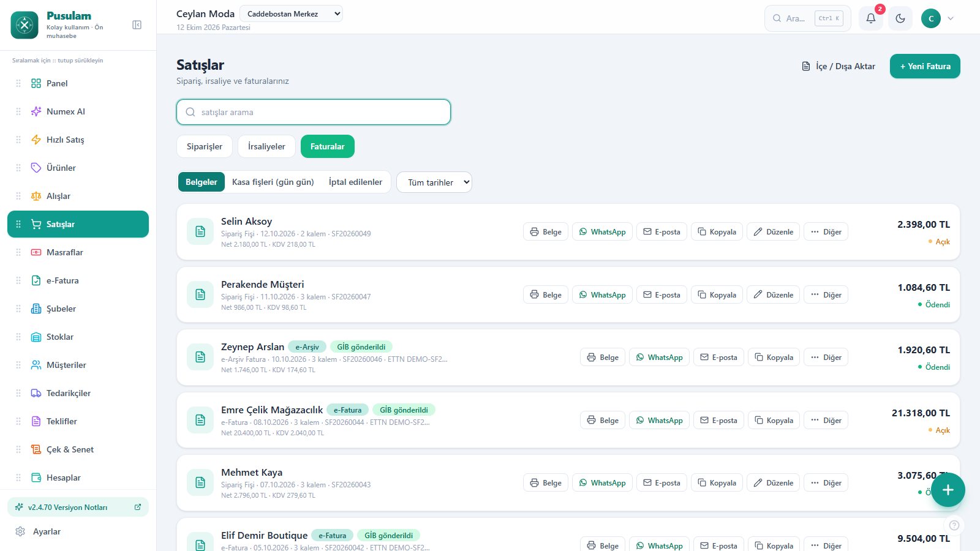Open Ürünler in the sidebar

click(x=78, y=168)
